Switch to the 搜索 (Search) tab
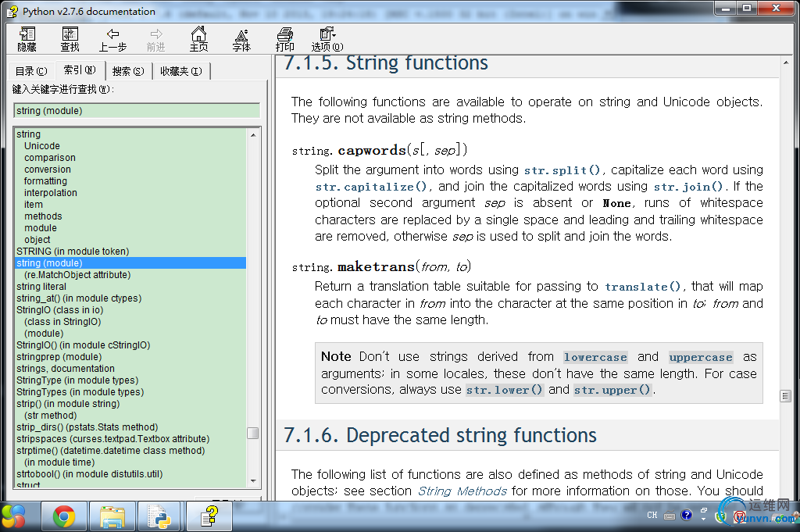This screenshot has height=532, width=800. (128, 71)
